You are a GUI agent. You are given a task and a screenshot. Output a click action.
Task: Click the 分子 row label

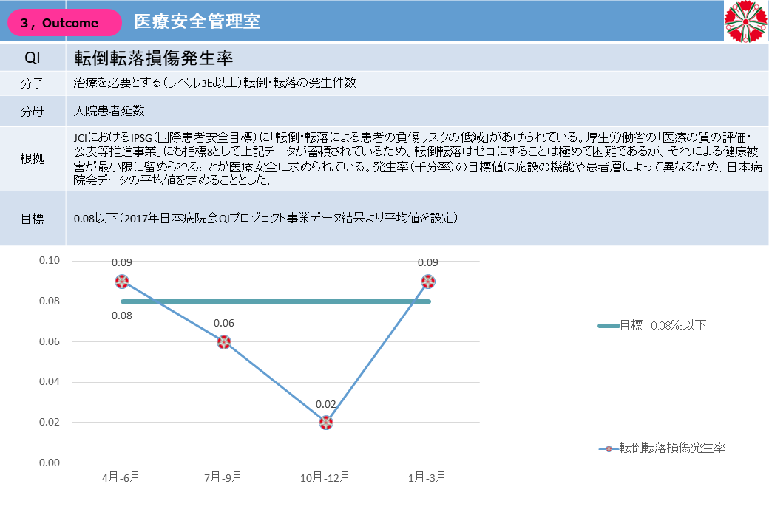point(33,83)
